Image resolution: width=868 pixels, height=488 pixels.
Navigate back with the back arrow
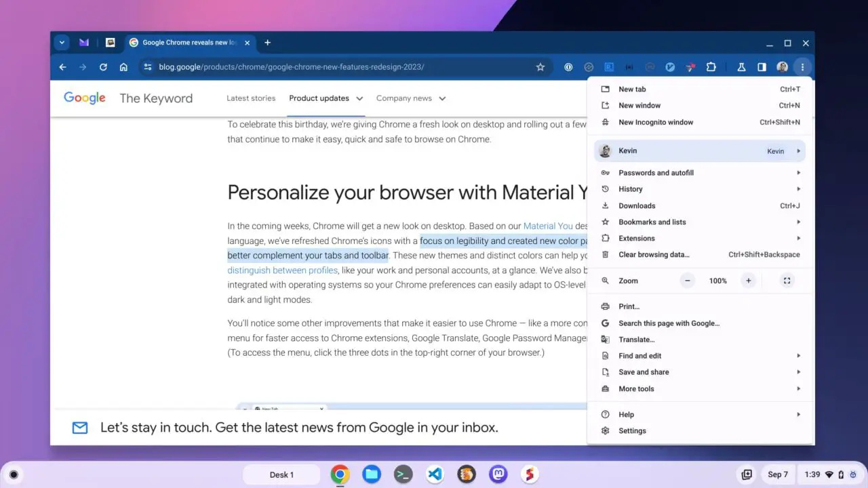(x=62, y=67)
